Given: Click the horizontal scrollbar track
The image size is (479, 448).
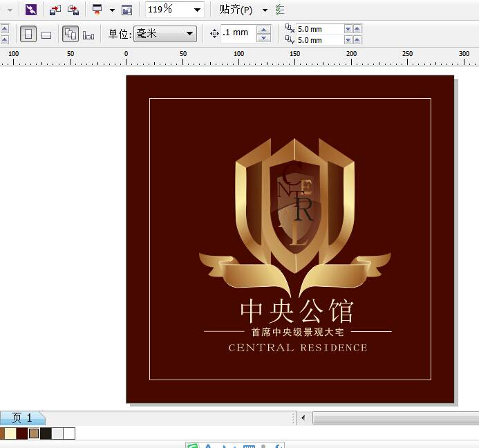Looking at the screenshot, I should 395,418.
